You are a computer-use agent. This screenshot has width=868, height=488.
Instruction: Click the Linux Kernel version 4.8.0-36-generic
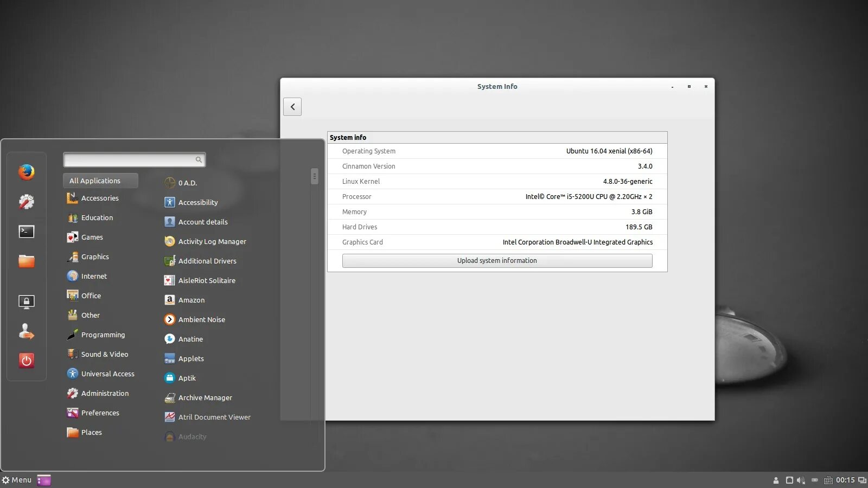click(x=628, y=182)
